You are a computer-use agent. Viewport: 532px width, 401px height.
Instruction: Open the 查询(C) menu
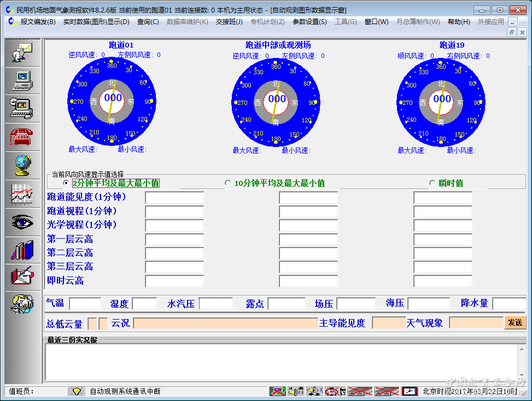tap(148, 22)
